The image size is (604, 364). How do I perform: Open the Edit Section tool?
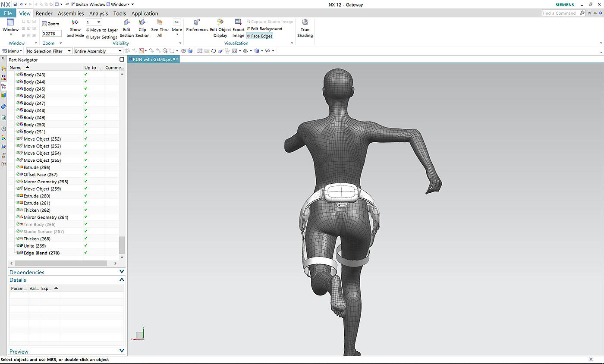coord(127,23)
